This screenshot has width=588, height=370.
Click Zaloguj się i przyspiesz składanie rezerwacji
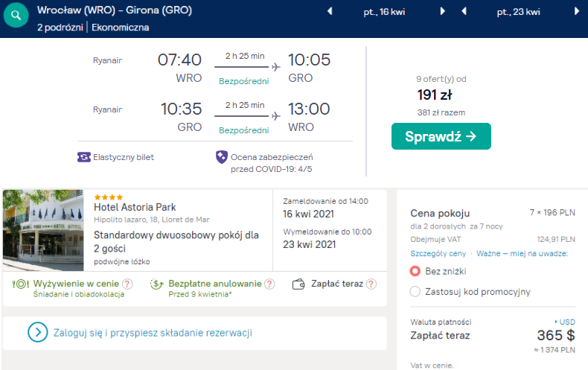pyautogui.click(x=153, y=332)
